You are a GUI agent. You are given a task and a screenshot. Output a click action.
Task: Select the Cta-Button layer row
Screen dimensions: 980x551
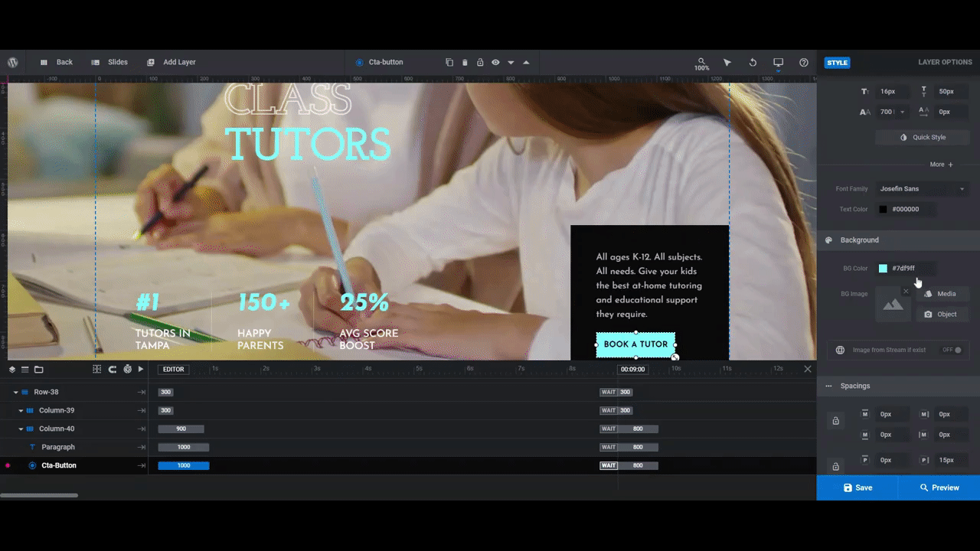(x=74, y=465)
